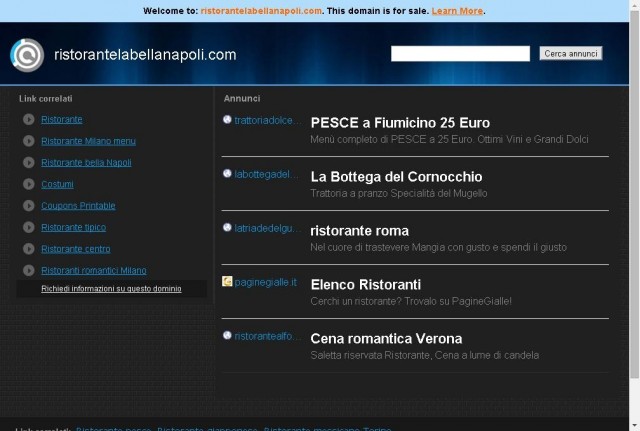
Task: Click the Cerca annunci button
Action: (x=571, y=53)
